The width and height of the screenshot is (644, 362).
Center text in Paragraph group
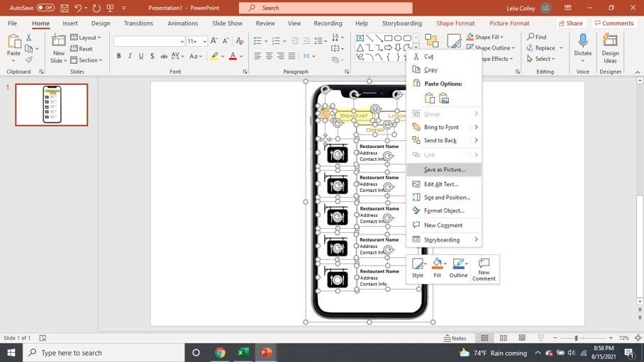pos(269,56)
